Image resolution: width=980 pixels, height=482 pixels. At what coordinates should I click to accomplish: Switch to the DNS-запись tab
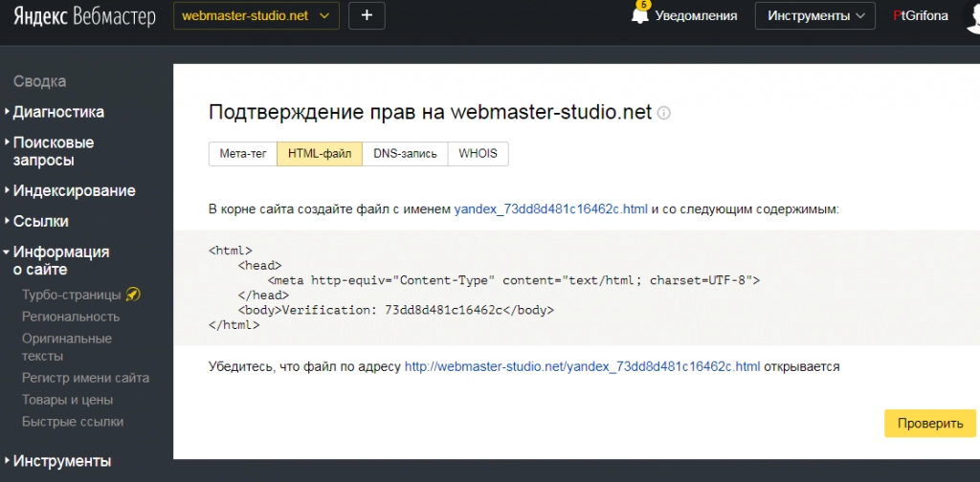405,154
